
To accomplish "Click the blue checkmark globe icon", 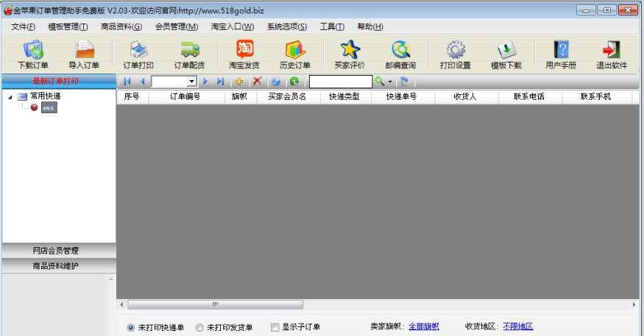I will [x=276, y=81].
